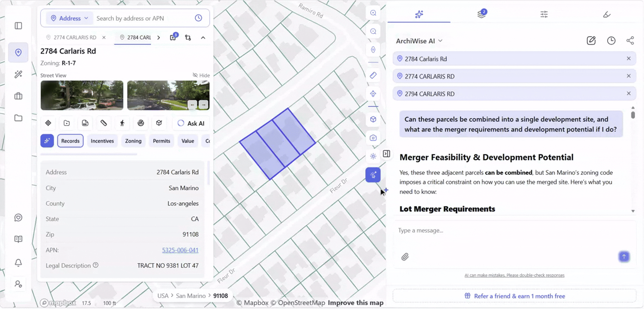Send the message with the arrow button

pyautogui.click(x=624, y=256)
